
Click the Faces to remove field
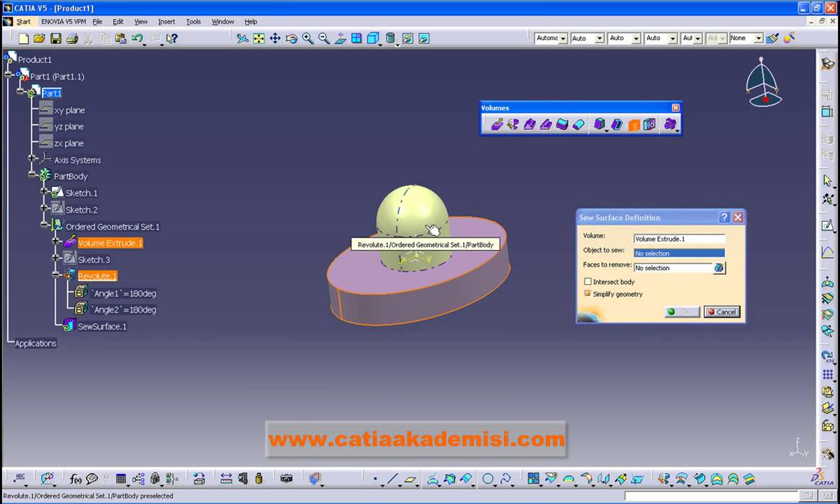pos(673,268)
